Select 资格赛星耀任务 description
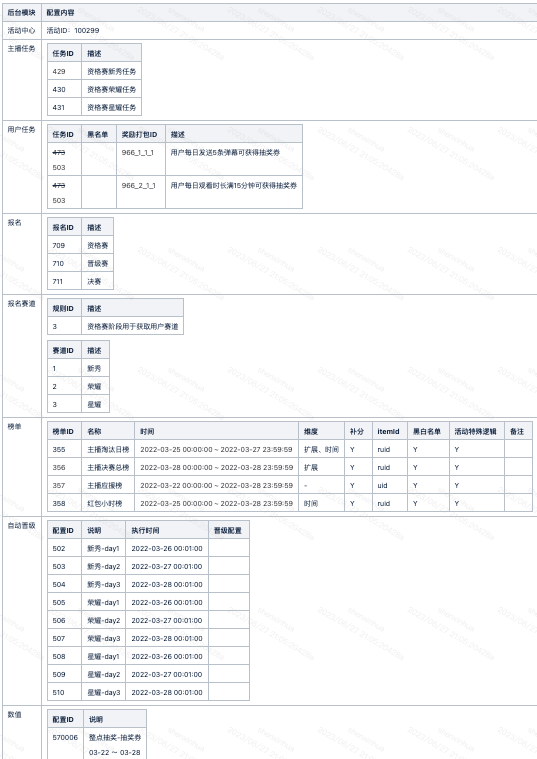This screenshot has width=537, height=759. click(x=111, y=107)
